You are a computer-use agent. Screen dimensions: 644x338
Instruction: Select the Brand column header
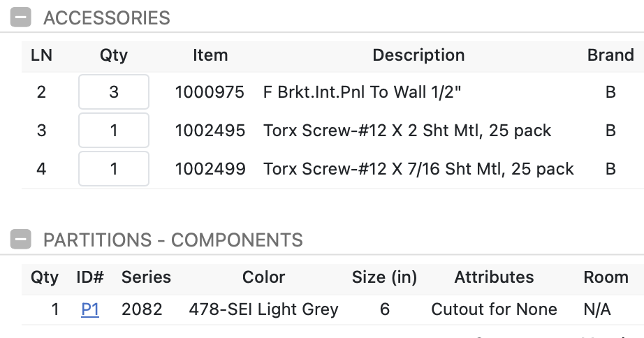pos(610,55)
